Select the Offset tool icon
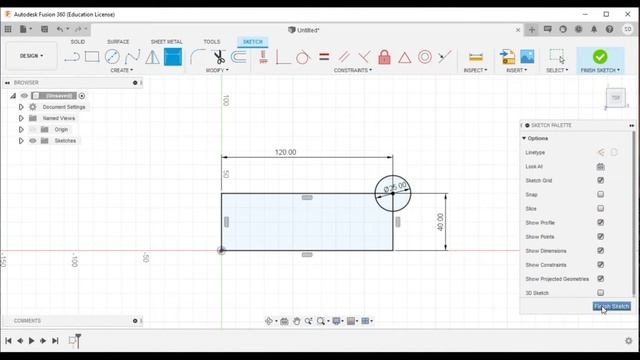 (239, 57)
